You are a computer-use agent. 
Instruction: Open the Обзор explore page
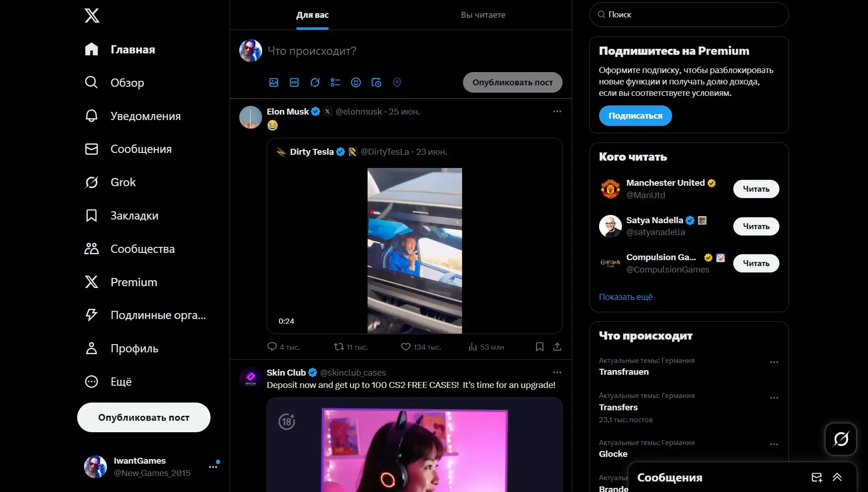point(115,83)
